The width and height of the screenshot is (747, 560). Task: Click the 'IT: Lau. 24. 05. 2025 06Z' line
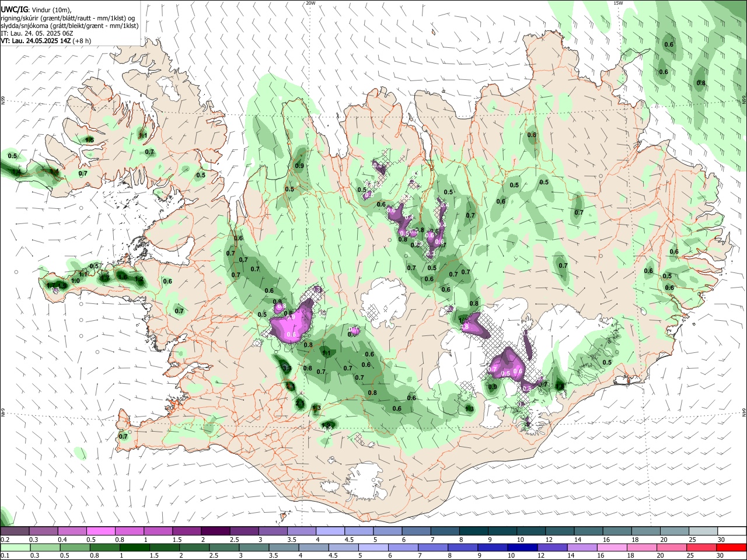pos(37,34)
